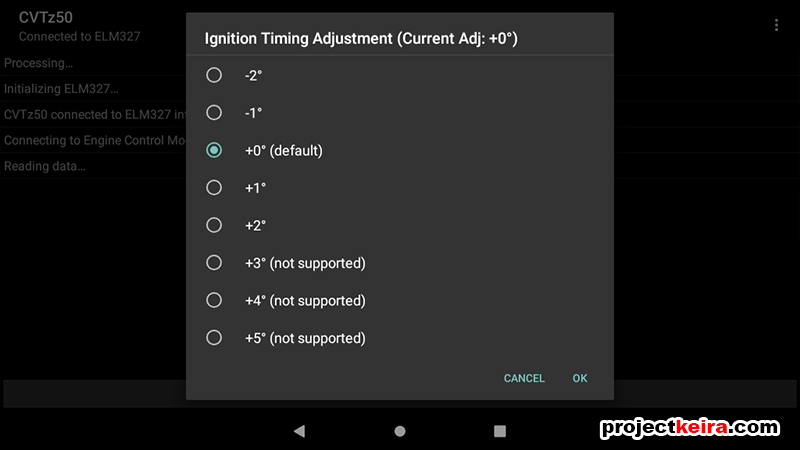Viewport: 800px width, 450px height.
Task: Select the -1° radio button
Action: (214, 113)
